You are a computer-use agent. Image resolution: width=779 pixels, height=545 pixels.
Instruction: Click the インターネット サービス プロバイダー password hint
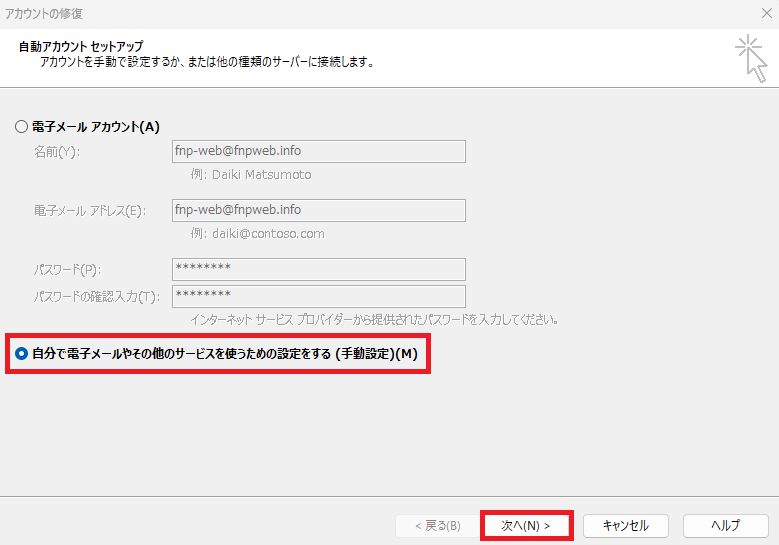pyautogui.click(x=375, y=319)
